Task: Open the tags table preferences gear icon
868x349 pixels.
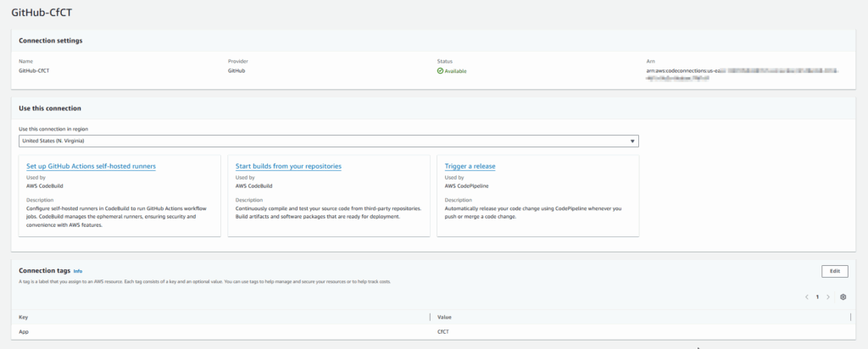Action: coord(843,297)
